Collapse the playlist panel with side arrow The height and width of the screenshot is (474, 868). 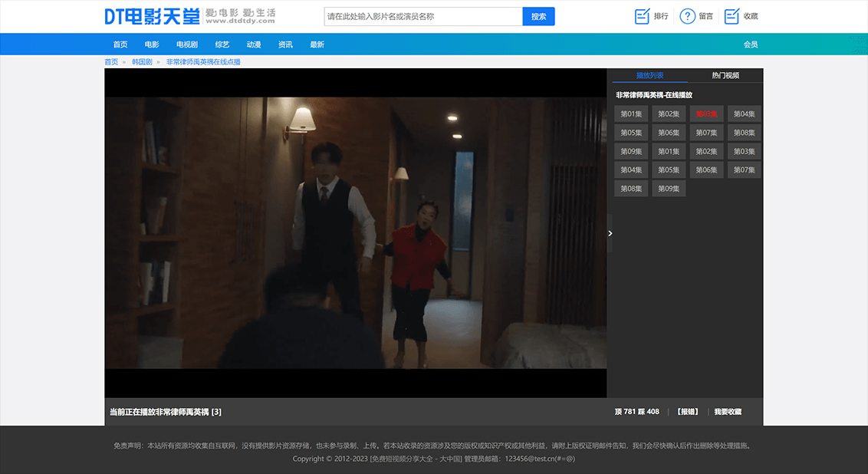[610, 233]
